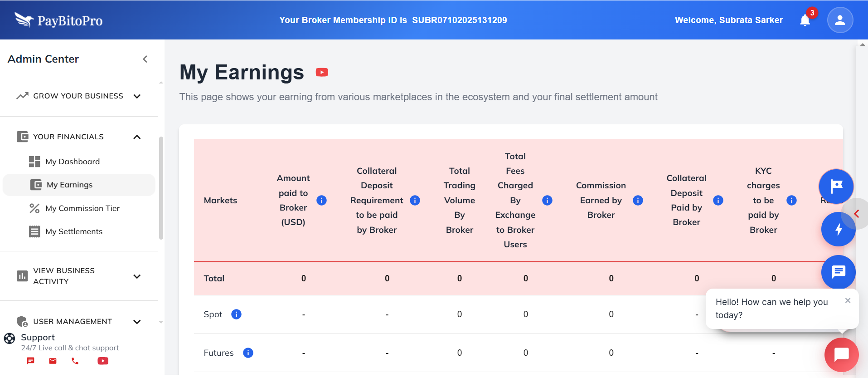Click the Support phone call icon
Image resolution: width=868 pixels, height=378 pixels.
click(x=75, y=361)
